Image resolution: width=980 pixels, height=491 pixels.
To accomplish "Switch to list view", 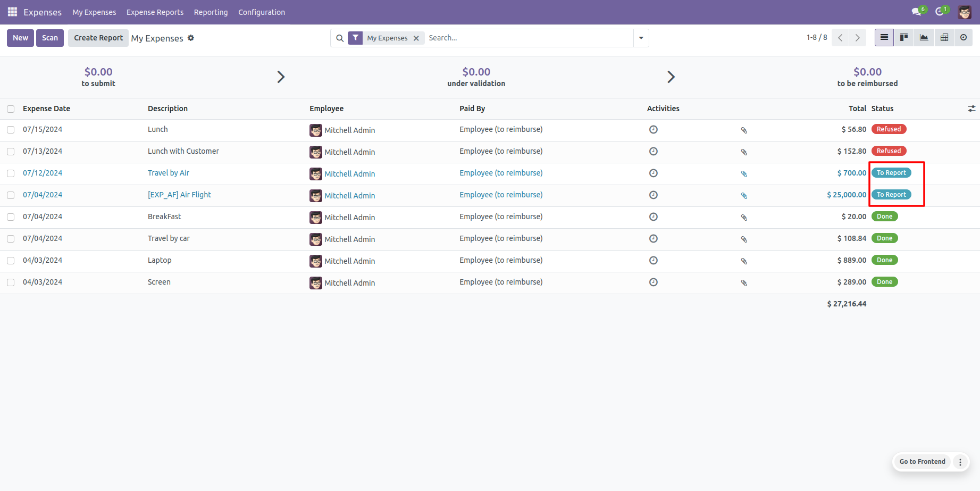I will pyautogui.click(x=884, y=37).
